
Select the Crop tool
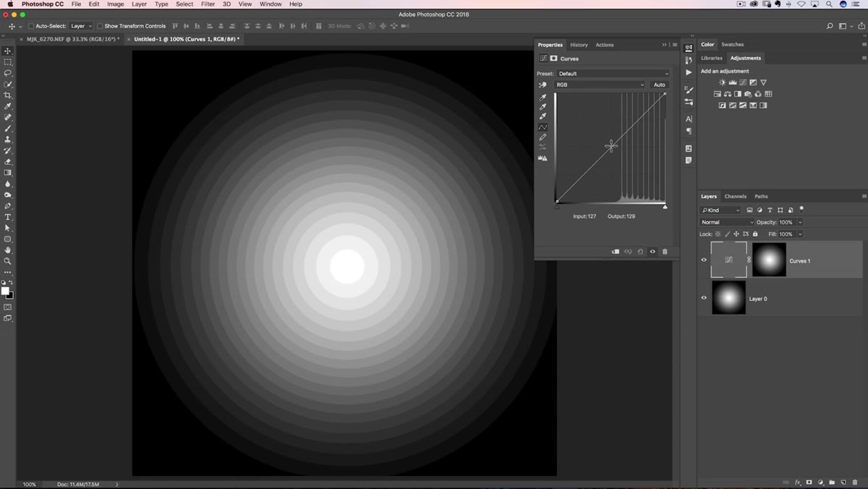click(8, 95)
